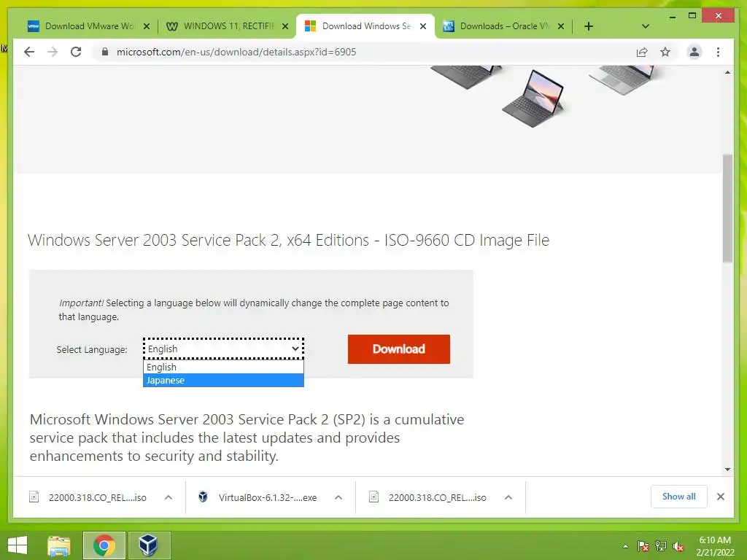The width and height of the screenshot is (747, 560).
Task: Click Chrome taskbar icon
Action: coord(104,545)
